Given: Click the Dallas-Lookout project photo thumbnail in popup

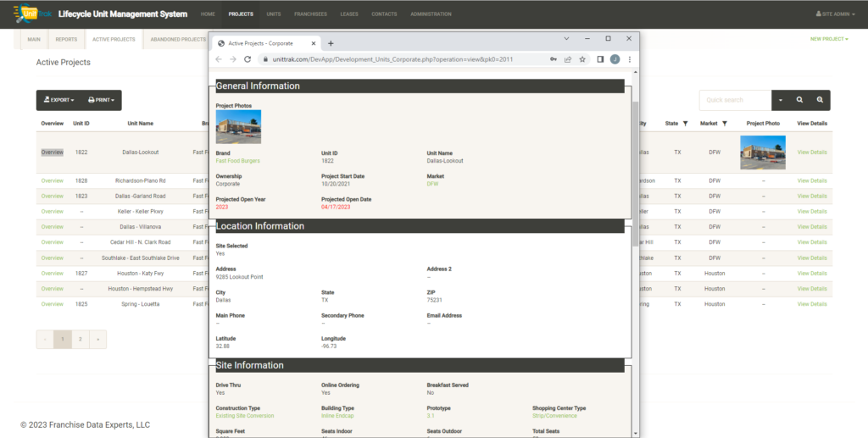Looking at the screenshot, I should click(x=238, y=127).
